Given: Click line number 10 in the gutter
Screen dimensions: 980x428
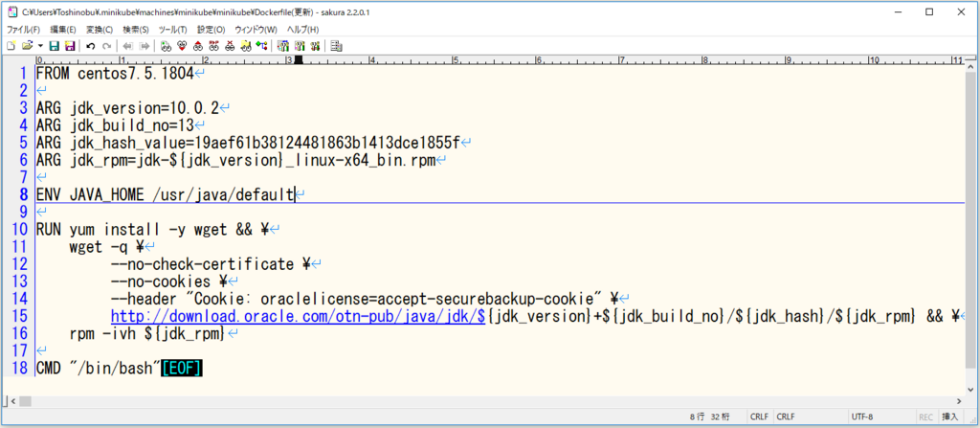Looking at the screenshot, I should tap(21, 230).
